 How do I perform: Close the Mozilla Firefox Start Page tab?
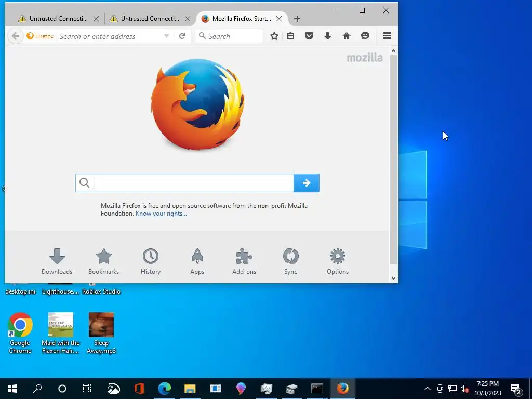tap(279, 19)
